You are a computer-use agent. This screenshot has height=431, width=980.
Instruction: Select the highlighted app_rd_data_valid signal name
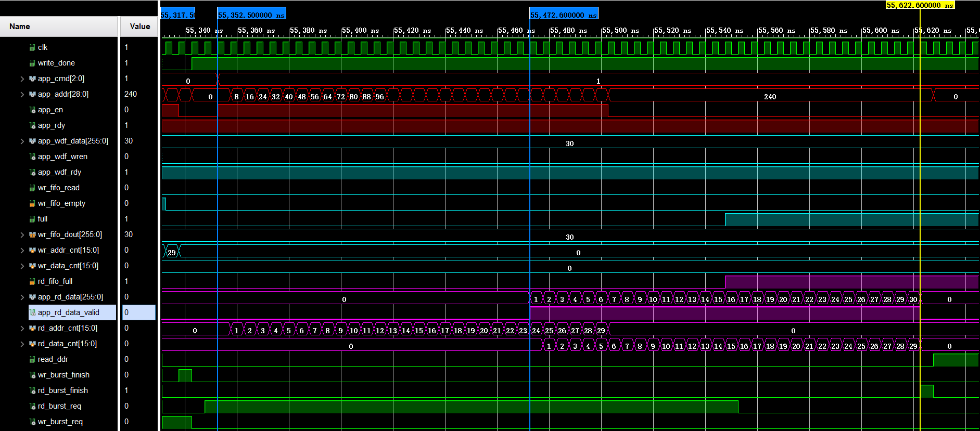(x=69, y=312)
